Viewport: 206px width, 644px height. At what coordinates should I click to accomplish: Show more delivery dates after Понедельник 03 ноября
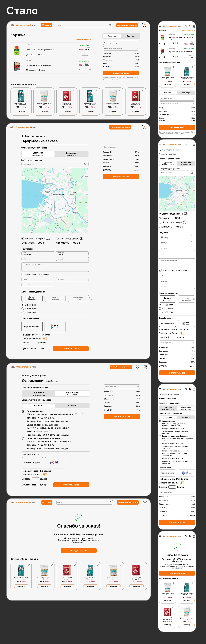91,298
